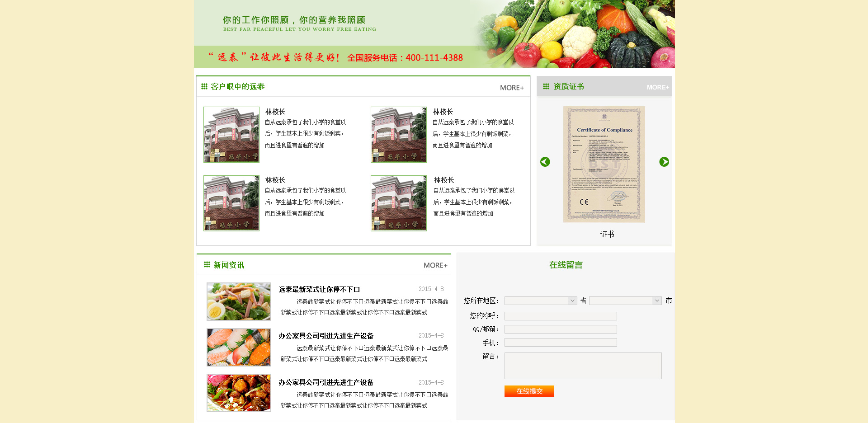Open the sushi news thumbnail
The image size is (868, 423).
(x=239, y=347)
